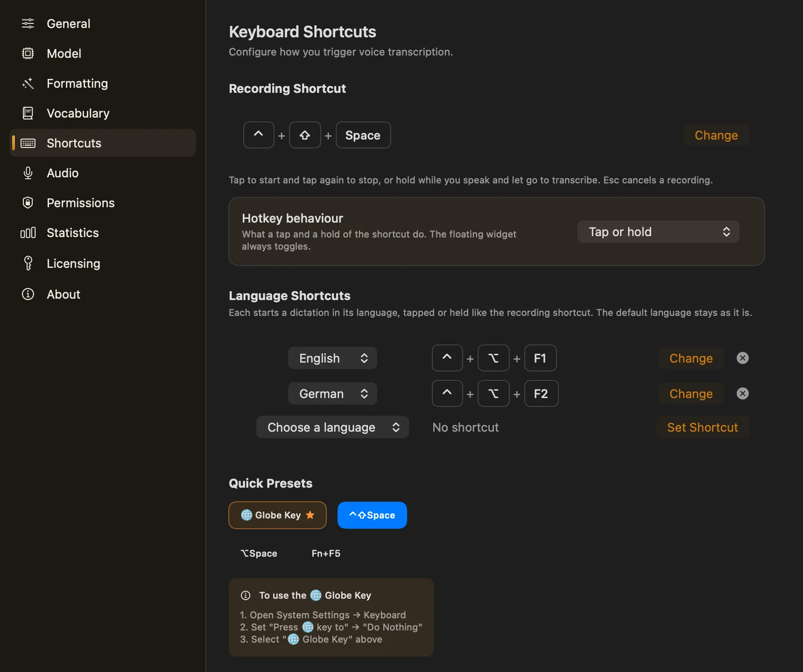Open the German language dropdown
Image resolution: width=803 pixels, height=672 pixels.
coord(332,393)
